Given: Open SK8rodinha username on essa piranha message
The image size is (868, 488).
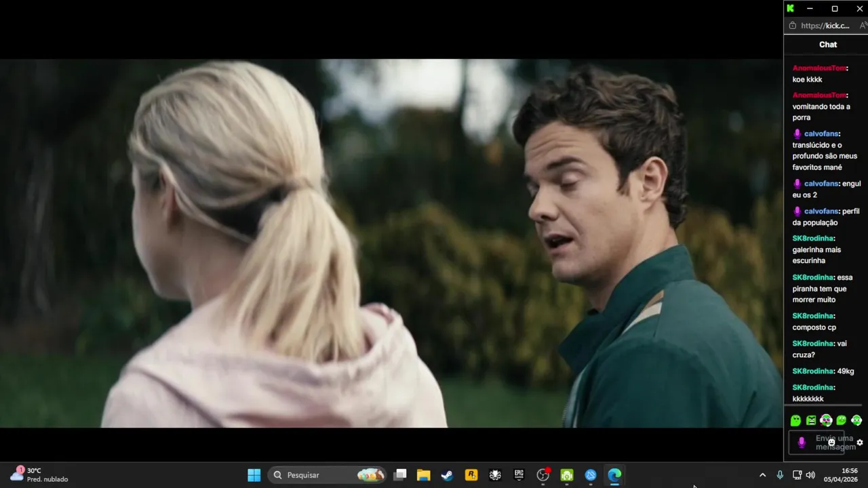Looking at the screenshot, I should point(812,277).
